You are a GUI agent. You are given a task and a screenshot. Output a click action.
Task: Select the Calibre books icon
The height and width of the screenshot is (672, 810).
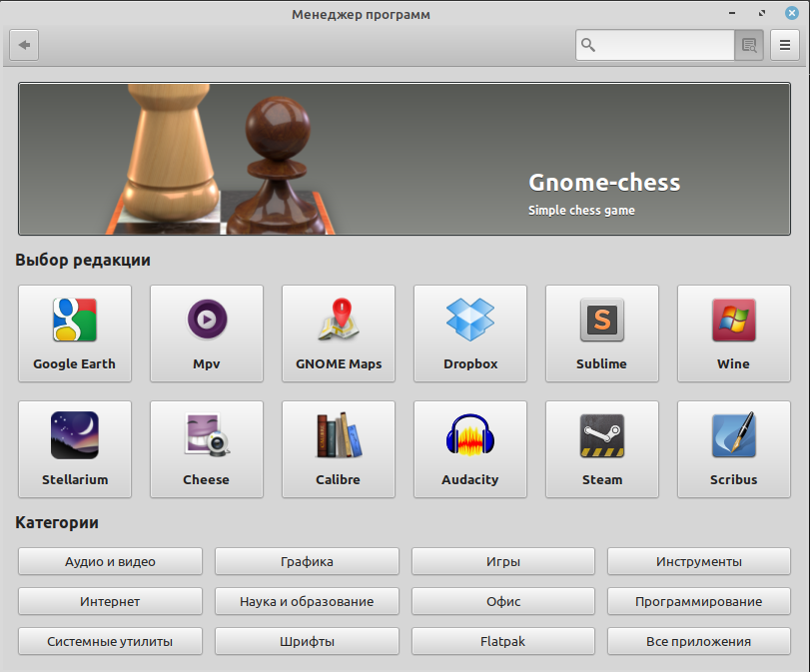(x=339, y=436)
